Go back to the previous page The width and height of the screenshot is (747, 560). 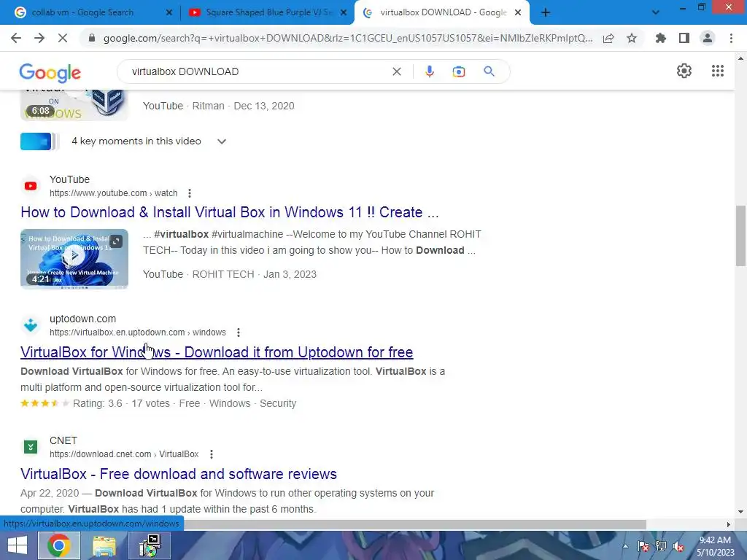(16, 38)
